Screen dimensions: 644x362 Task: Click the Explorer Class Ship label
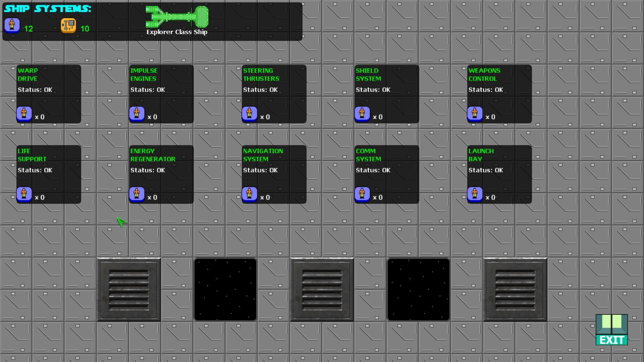(x=177, y=32)
